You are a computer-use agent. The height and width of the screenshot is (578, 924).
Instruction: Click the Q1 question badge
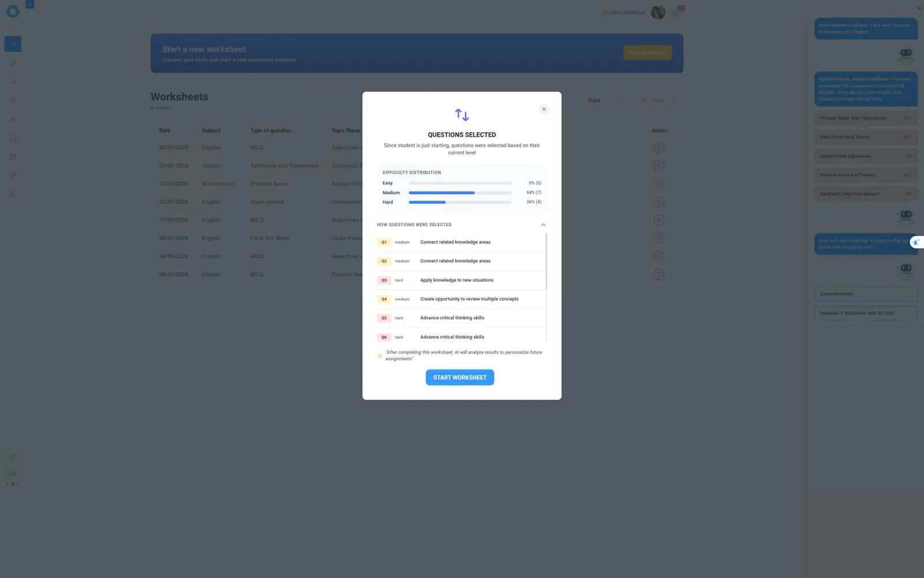click(x=384, y=242)
